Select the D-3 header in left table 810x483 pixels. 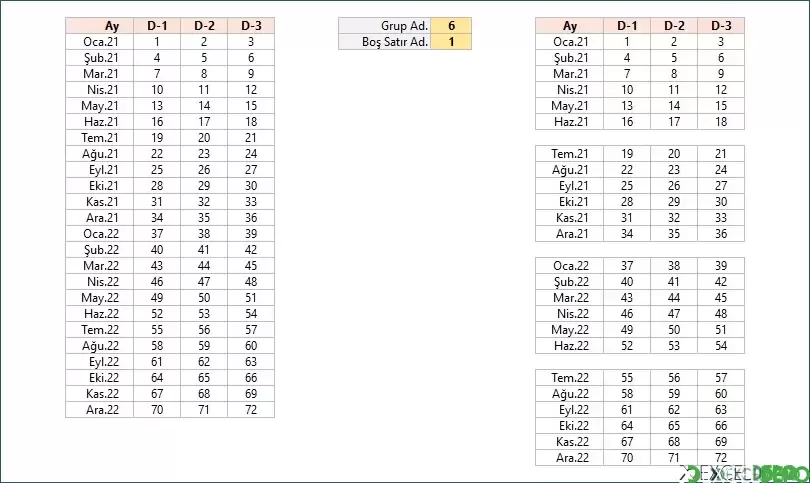point(251,26)
